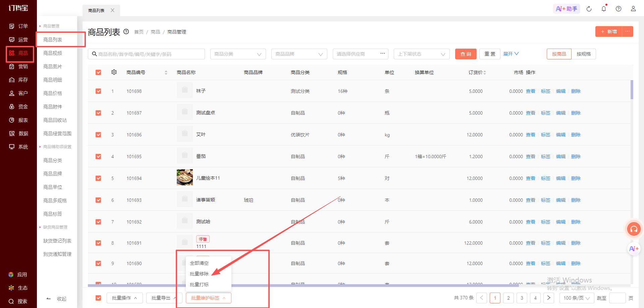The height and width of the screenshot is (308, 644).
Task: Go to page 2 in pagination
Action: click(x=508, y=298)
